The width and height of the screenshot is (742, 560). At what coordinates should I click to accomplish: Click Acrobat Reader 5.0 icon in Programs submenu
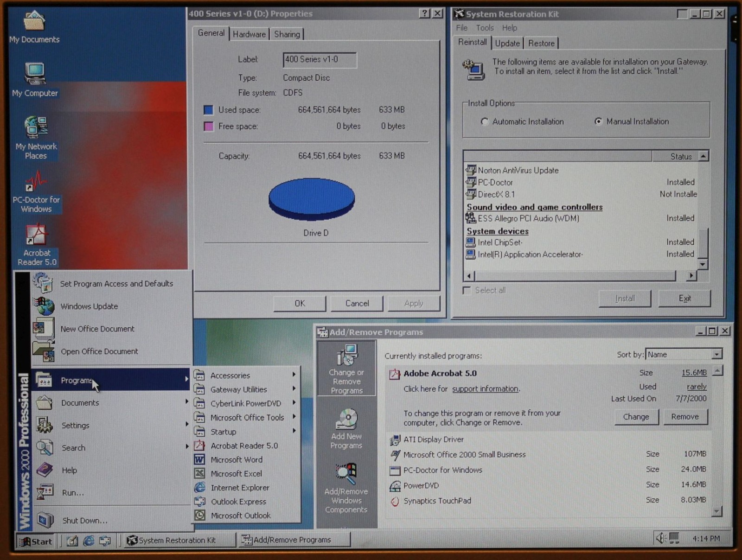point(199,445)
